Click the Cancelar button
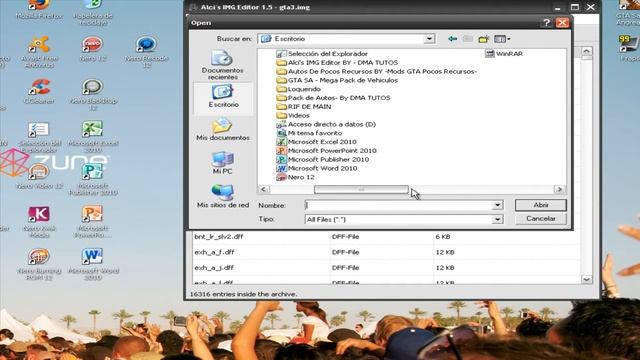This screenshot has height=360, width=640. tap(540, 219)
